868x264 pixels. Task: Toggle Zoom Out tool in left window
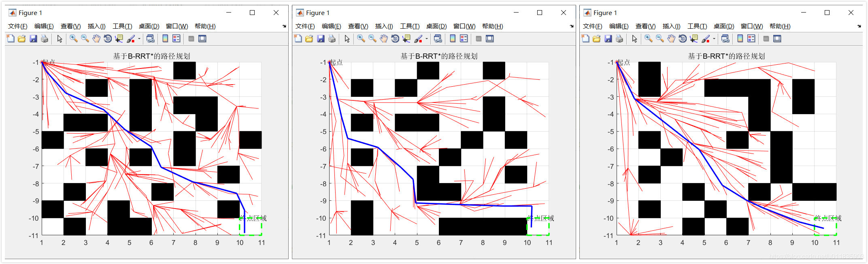point(85,38)
